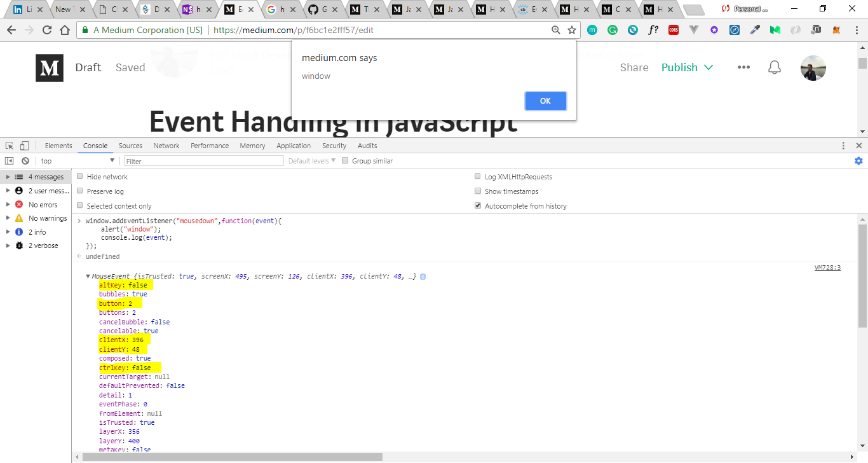Screen dimensions: 868x463
Task: Click the MetaMask fox extension icon
Action: tap(836, 30)
